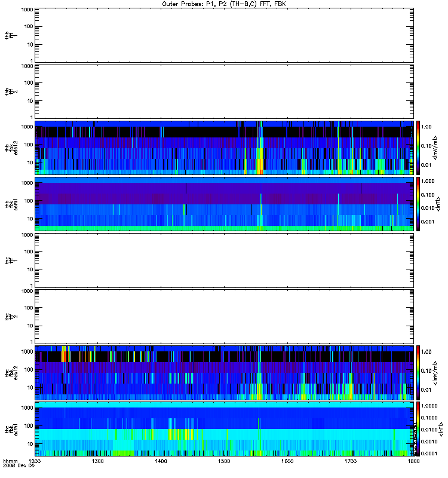Click the empty thb FFT 2 plot panel
448x478 pixels.
(x=225, y=91)
